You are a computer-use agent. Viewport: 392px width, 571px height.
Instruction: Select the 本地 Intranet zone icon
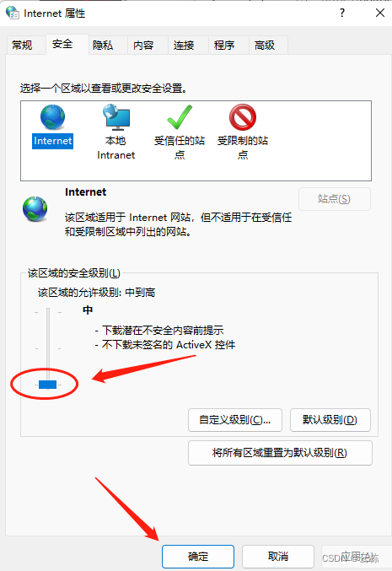(116, 117)
